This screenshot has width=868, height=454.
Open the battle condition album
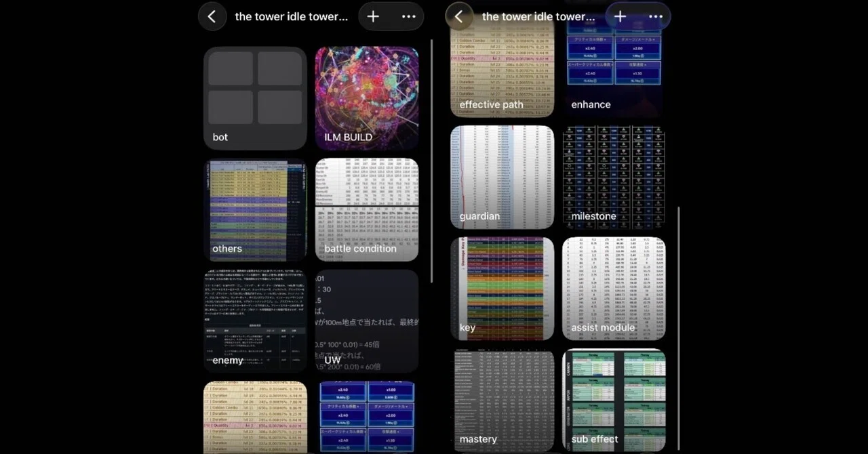(367, 210)
